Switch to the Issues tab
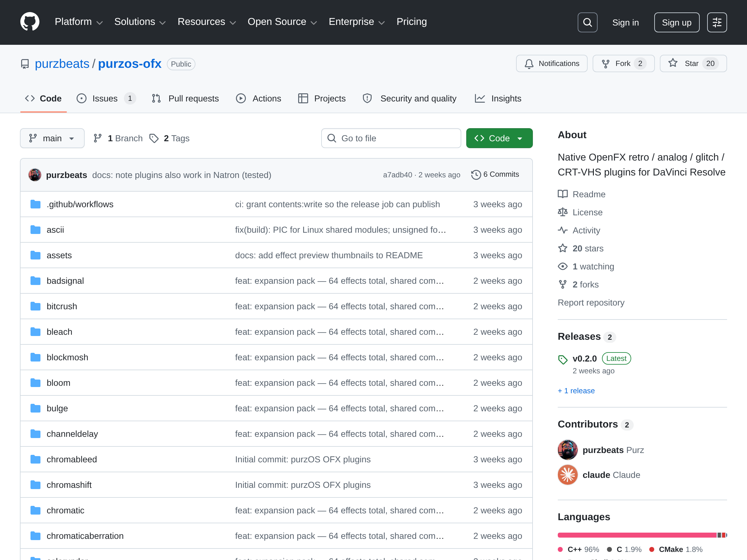Screen dimensions: 747x560 click(x=106, y=98)
